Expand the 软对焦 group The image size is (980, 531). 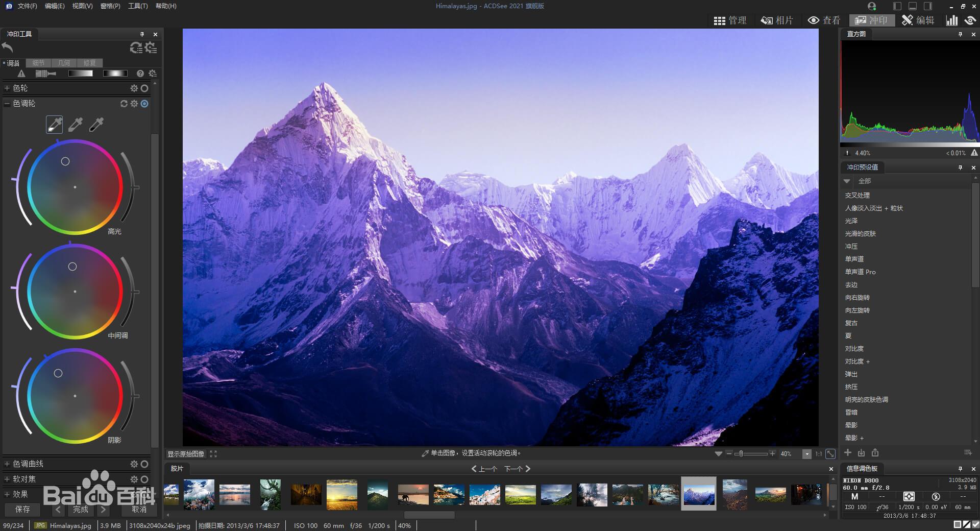click(7, 479)
